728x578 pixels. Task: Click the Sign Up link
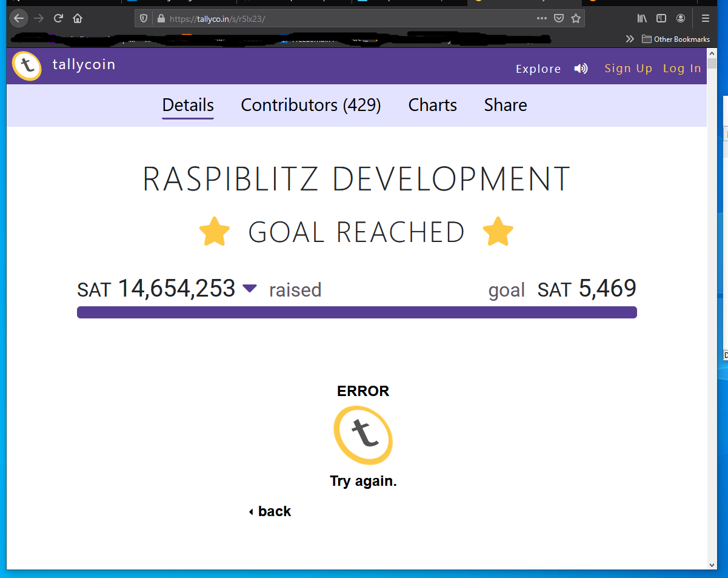point(628,69)
